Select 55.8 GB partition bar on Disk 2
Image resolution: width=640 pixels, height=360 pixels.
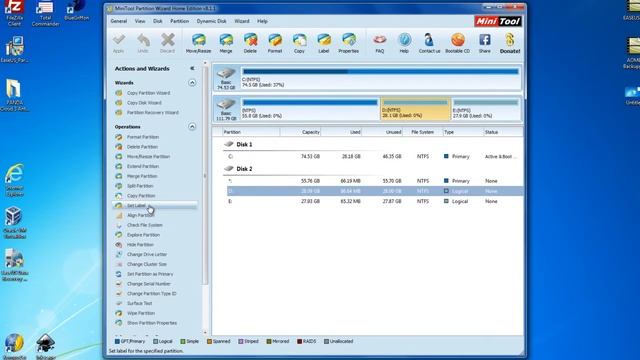pyautogui.click(x=310, y=109)
